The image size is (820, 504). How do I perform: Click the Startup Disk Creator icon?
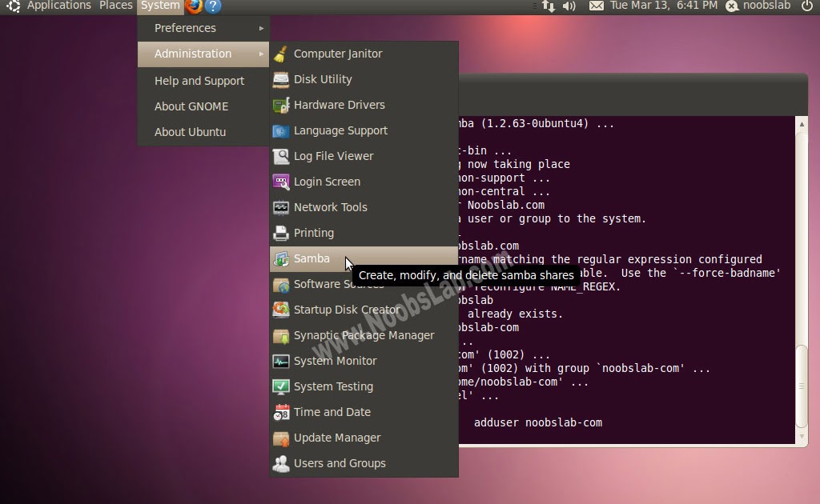pyautogui.click(x=281, y=310)
